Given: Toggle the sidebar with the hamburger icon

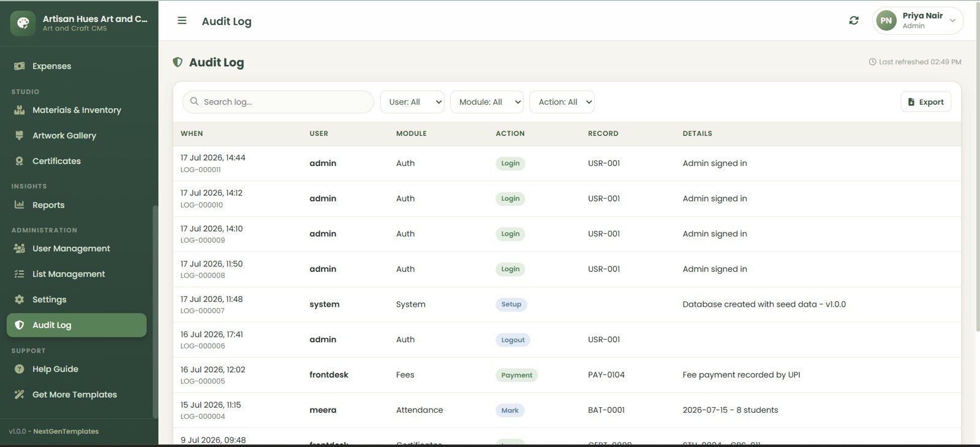Looking at the screenshot, I should click(182, 21).
